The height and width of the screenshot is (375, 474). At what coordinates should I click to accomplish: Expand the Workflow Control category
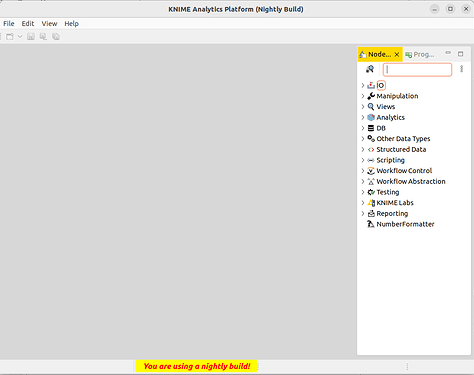click(x=363, y=171)
